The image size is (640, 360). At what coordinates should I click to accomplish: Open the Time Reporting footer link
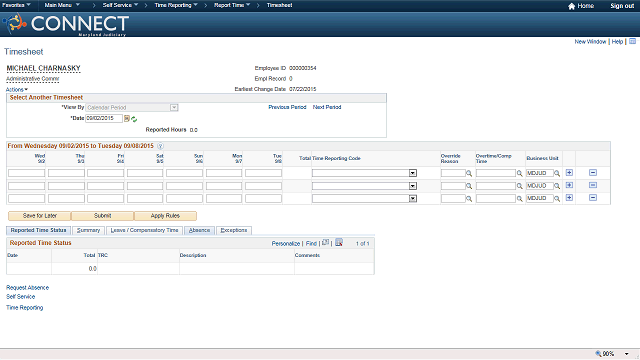tap(24, 308)
